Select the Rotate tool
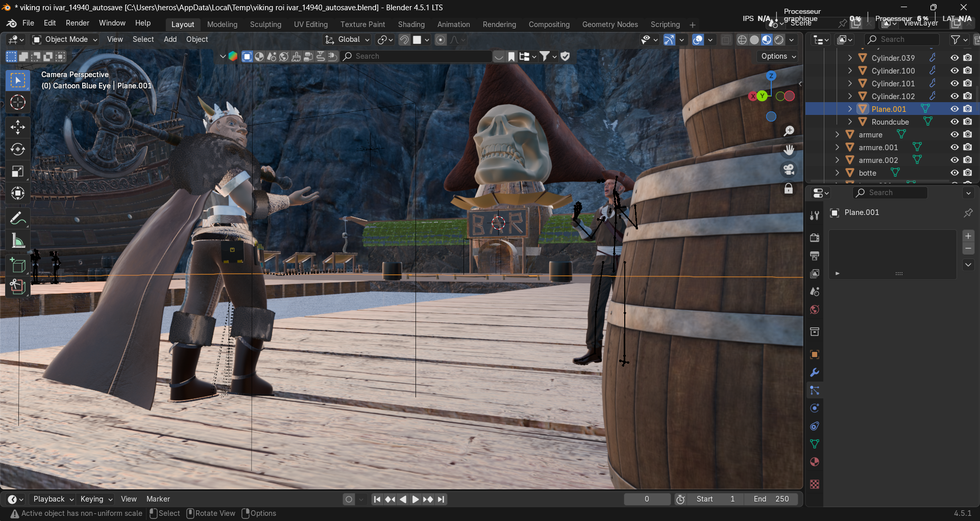 (18, 149)
